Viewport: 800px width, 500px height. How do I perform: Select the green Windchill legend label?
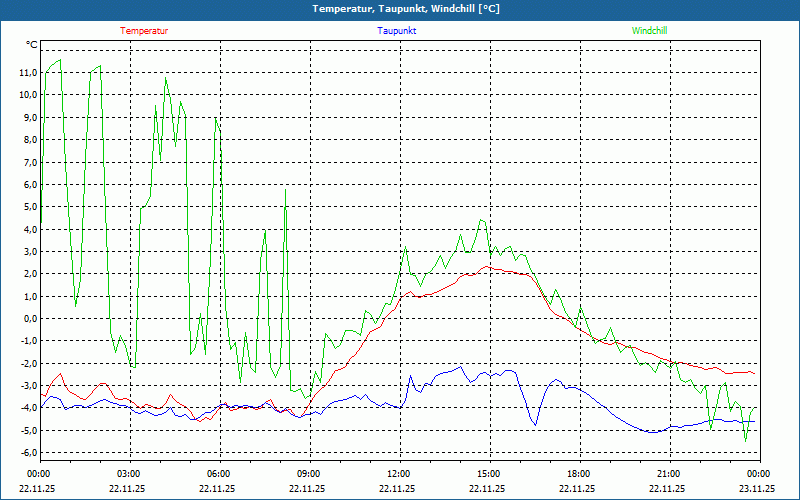[x=650, y=31]
